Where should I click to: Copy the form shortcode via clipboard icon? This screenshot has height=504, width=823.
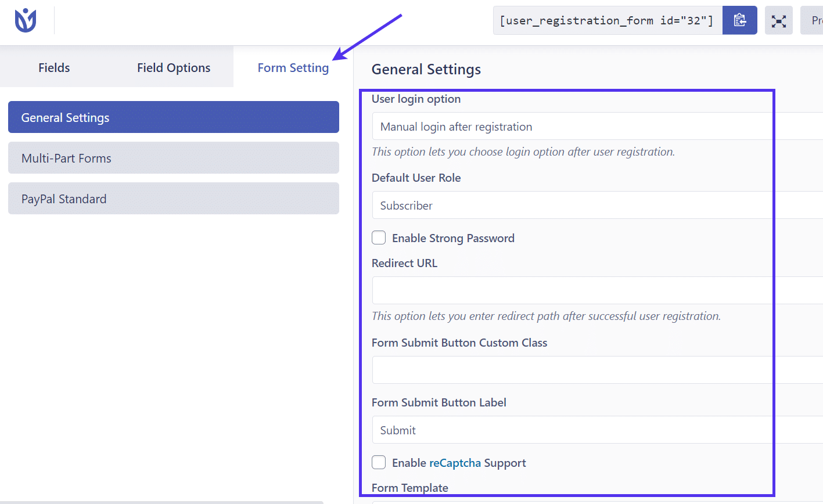[x=739, y=20]
